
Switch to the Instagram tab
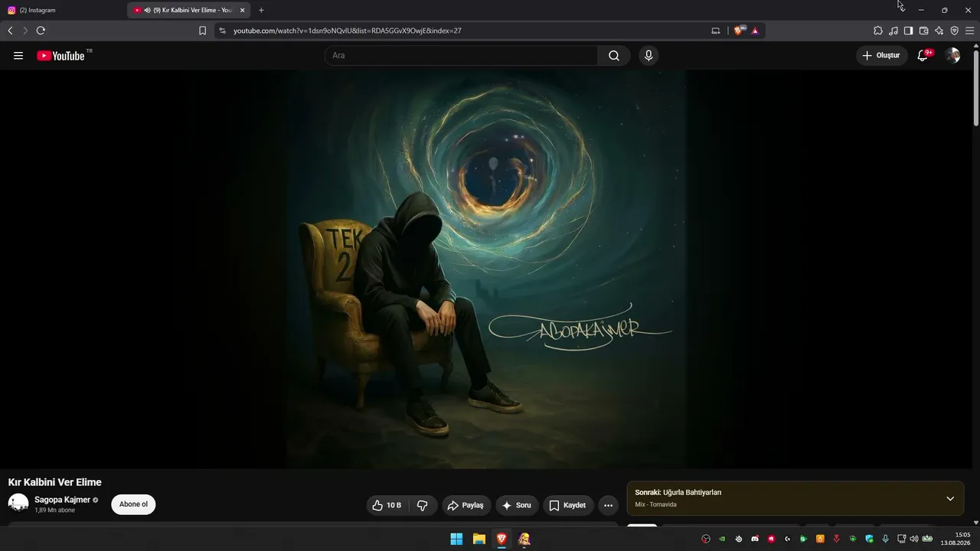63,10
